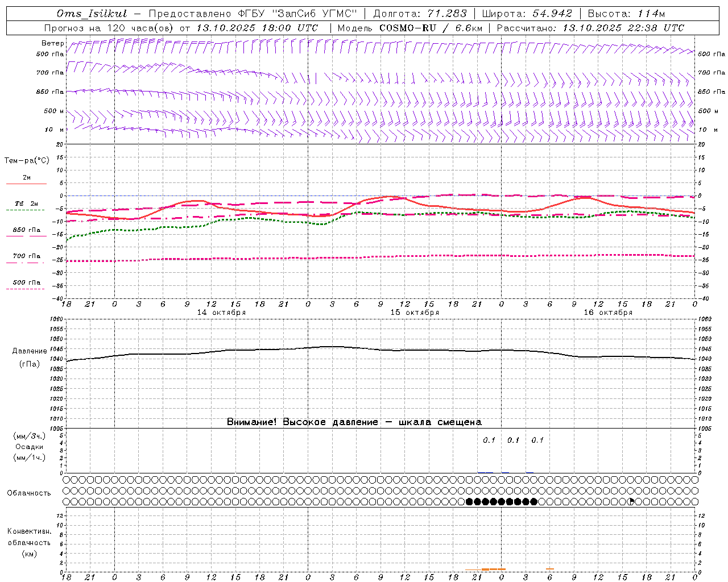
Task: Click the longitude value Долгота: 71.283
Action: pos(420,14)
